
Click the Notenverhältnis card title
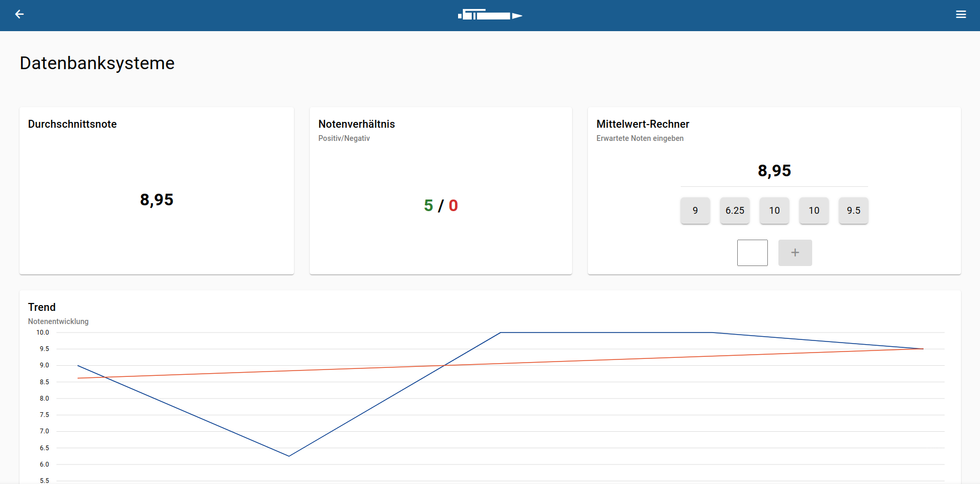356,124
